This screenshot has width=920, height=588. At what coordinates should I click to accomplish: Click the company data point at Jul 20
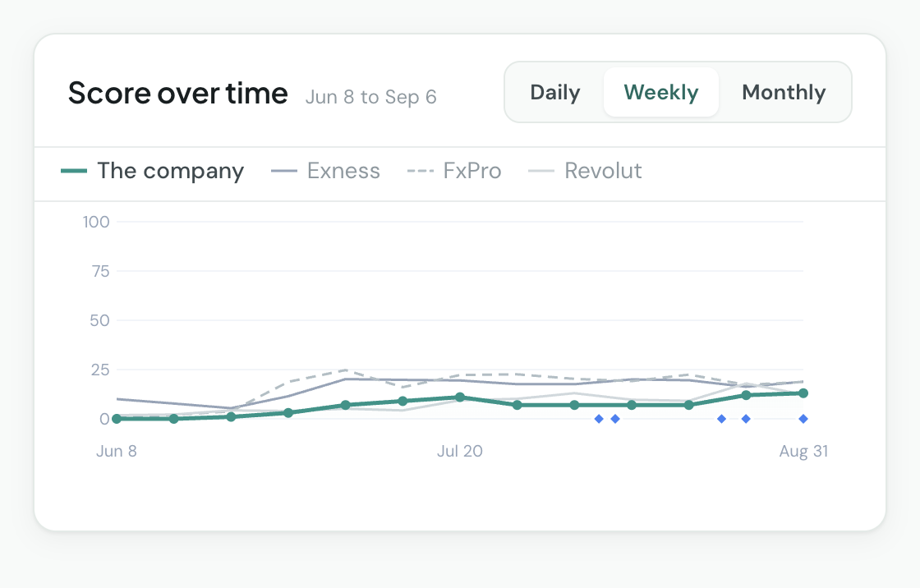coord(459,397)
